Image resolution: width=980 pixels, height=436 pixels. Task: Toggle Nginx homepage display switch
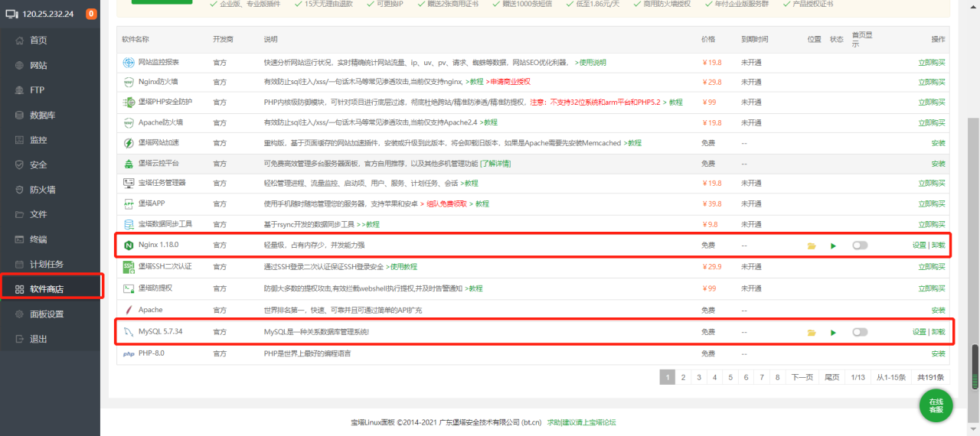pyautogui.click(x=860, y=246)
